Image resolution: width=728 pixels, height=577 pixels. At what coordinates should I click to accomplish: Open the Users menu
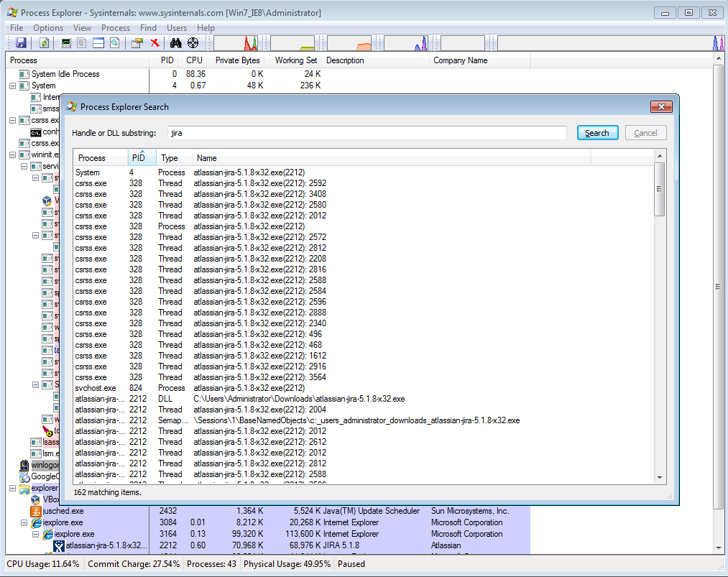click(x=176, y=28)
